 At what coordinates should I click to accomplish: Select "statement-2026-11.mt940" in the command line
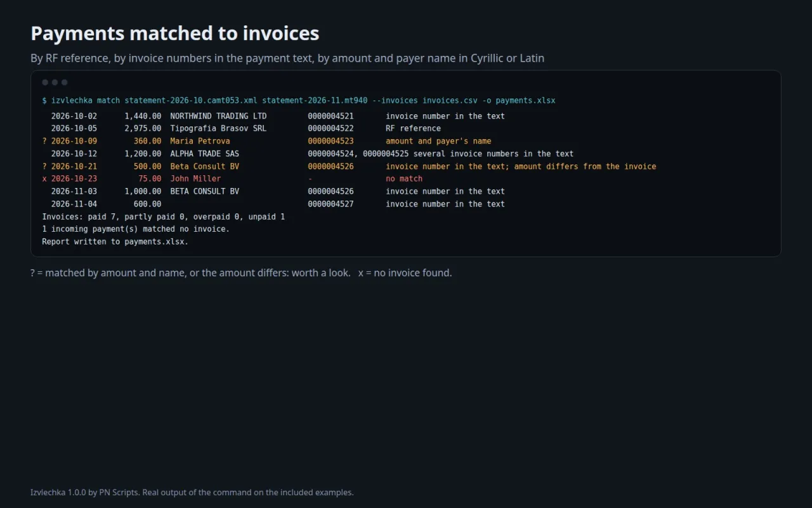315,100
